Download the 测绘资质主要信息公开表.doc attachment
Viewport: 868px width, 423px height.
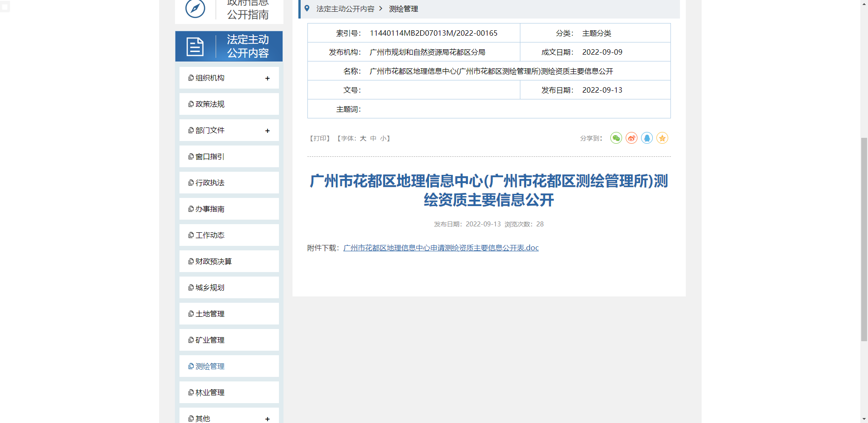pyautogui.click(x=441, y=248)
